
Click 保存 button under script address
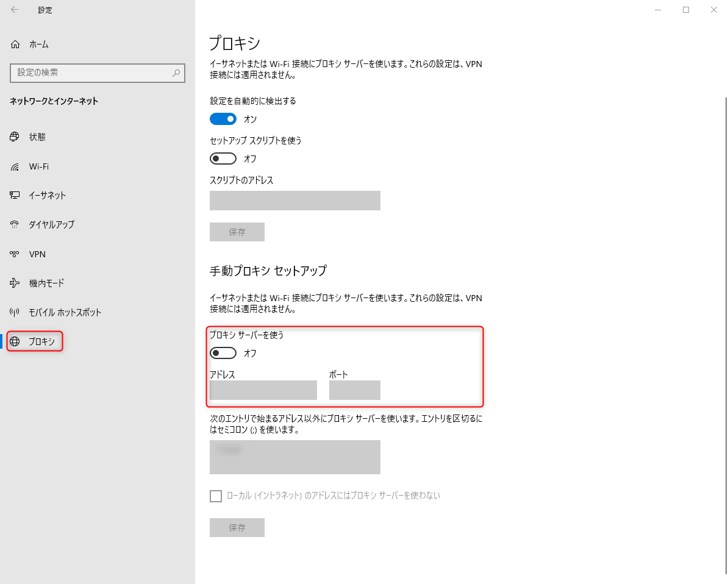[x=237, y=232]
